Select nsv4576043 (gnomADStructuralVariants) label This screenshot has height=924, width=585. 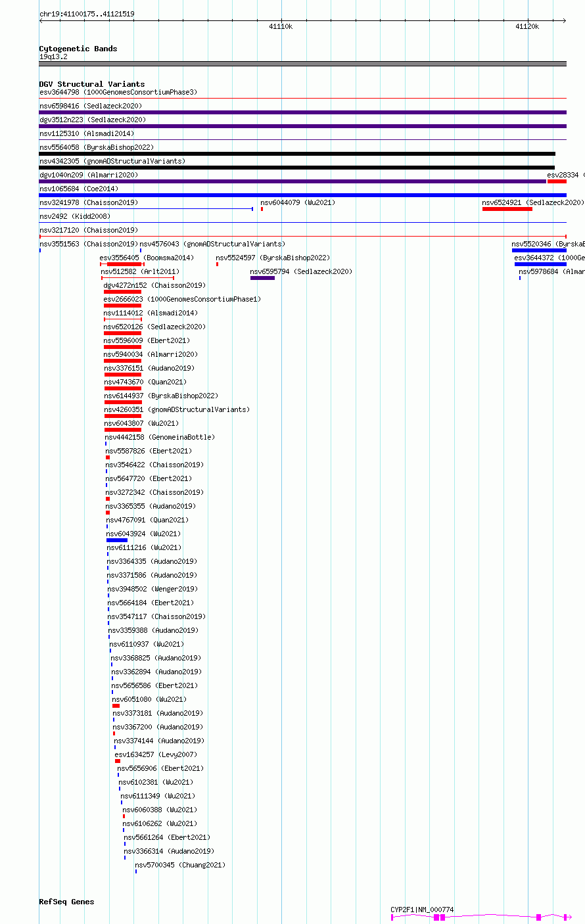[x=212, y=244]
